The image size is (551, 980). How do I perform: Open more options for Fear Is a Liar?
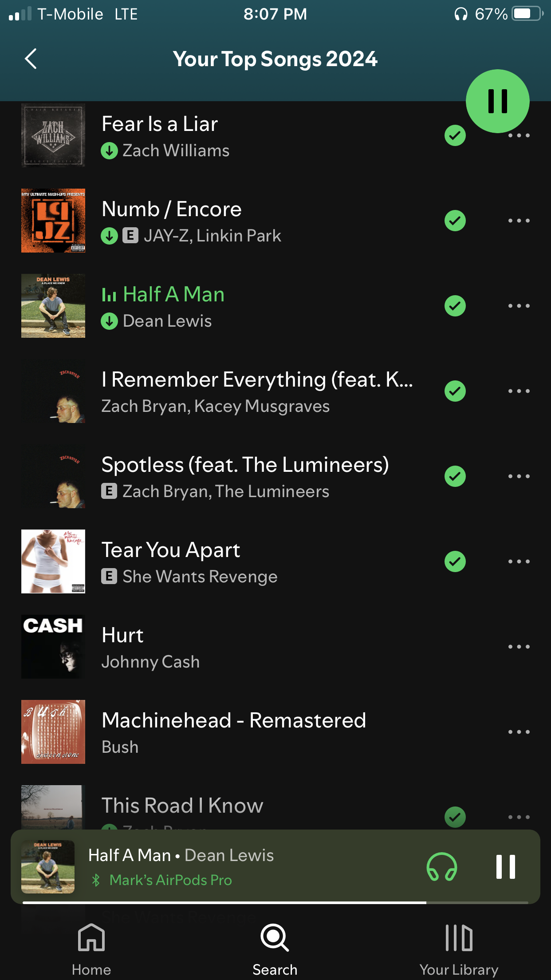point(519,135)
